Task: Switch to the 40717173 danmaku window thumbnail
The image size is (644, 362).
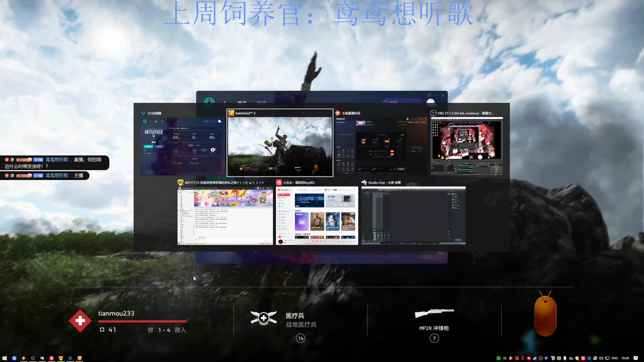Action: [225, 216]
